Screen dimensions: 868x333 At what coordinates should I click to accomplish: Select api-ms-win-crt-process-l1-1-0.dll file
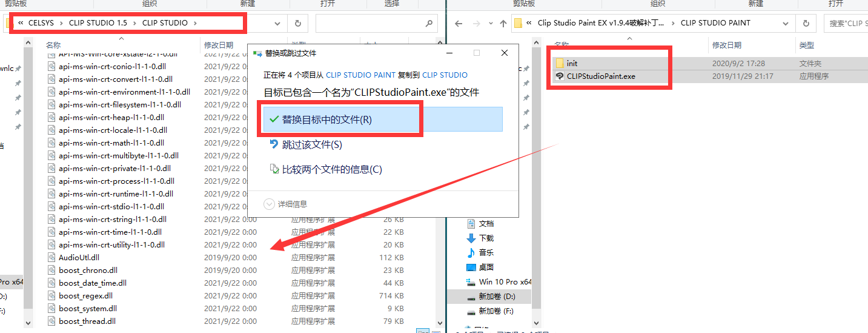click(x=116, y=181)
